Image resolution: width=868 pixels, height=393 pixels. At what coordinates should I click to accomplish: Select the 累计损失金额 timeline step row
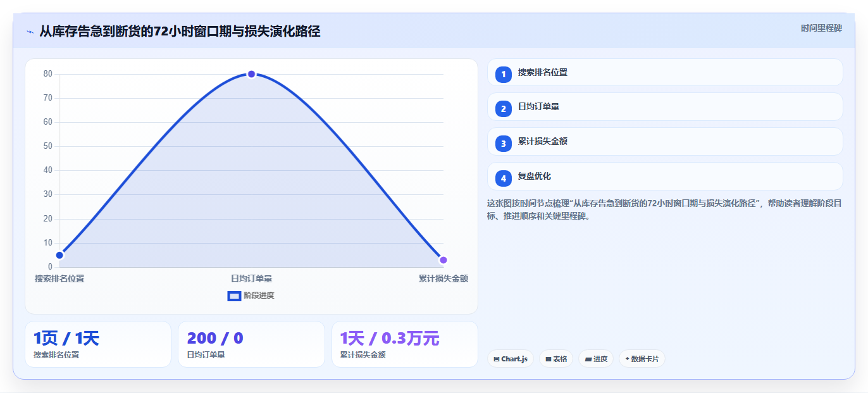coord(665,142)
